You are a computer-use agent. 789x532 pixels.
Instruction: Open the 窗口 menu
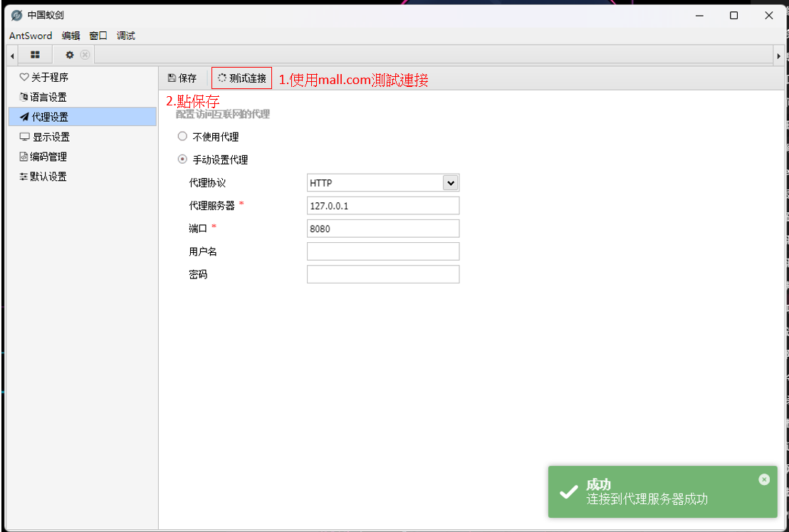point(98,36)
